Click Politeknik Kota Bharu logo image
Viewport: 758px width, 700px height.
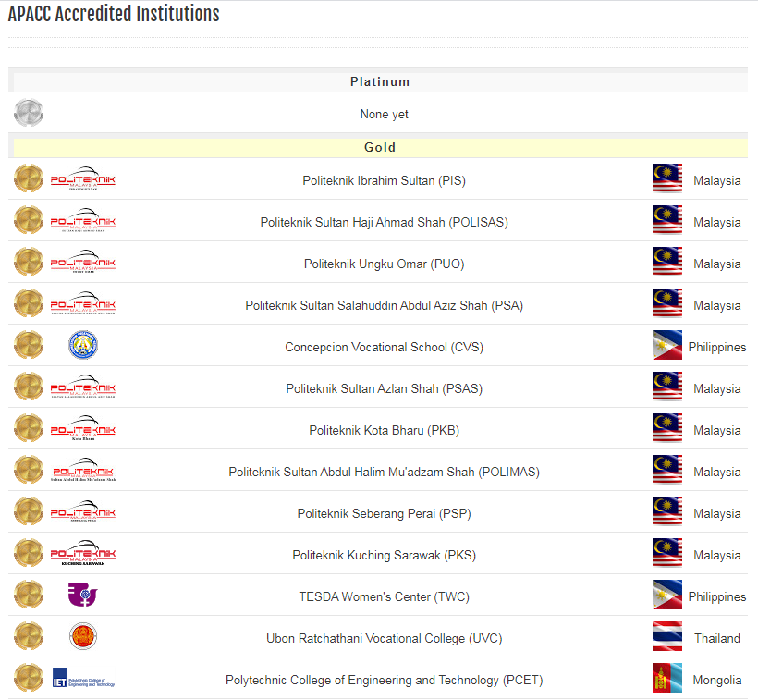pyautogui.click(x=83, y=429)
